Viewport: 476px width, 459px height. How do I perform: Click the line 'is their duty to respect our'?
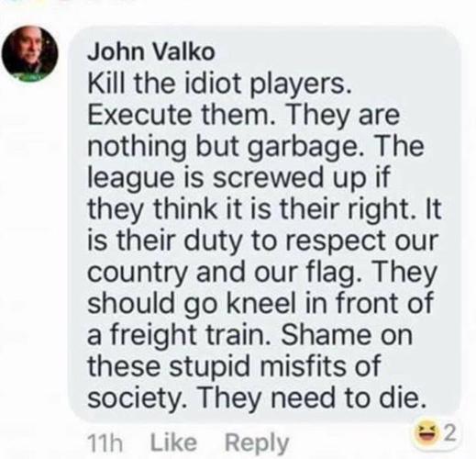[261, 241]
